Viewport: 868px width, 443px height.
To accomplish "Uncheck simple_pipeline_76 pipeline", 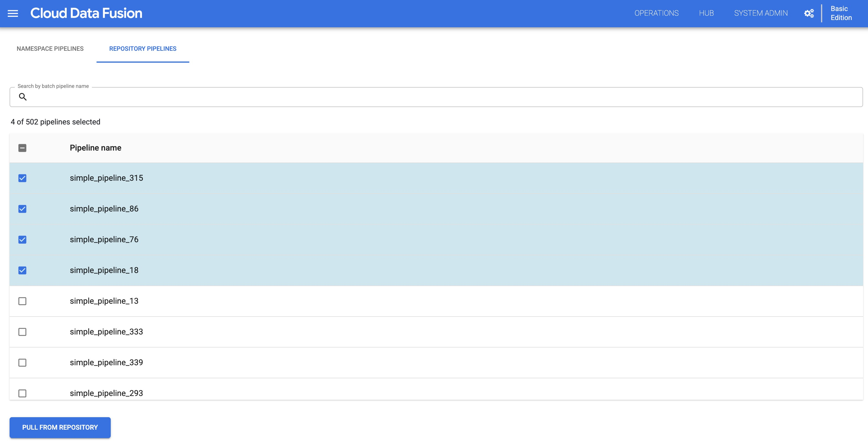I will click(23, 240).
